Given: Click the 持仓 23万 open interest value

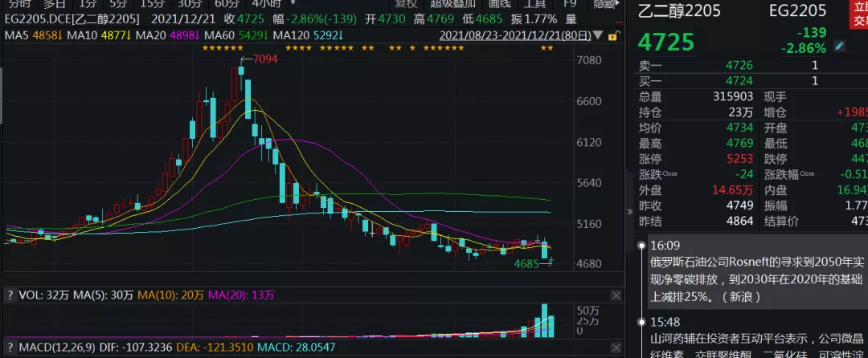Looking at the screenshot, I should (x=741, y=112).
